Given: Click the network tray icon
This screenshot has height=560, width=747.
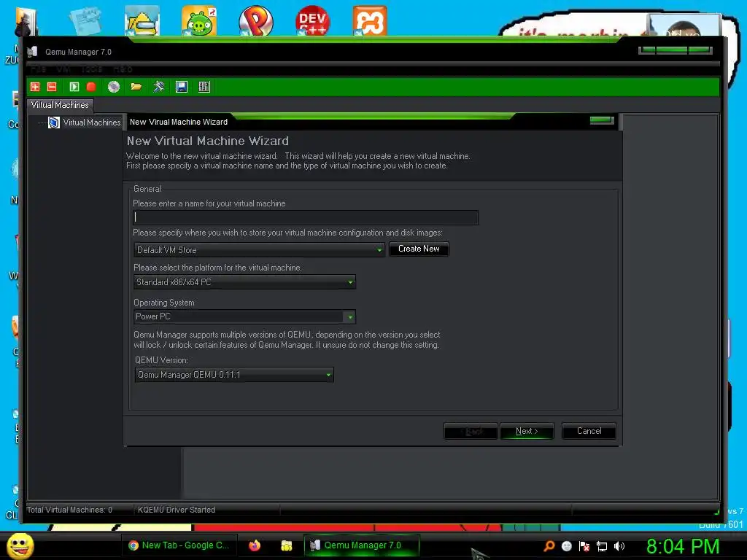Looking at the screenshot, I should point(602,546).
